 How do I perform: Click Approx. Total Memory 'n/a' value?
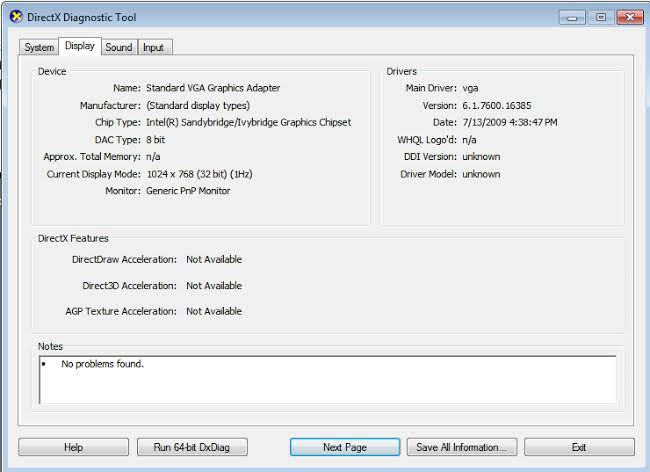click(x=153, y=157)
